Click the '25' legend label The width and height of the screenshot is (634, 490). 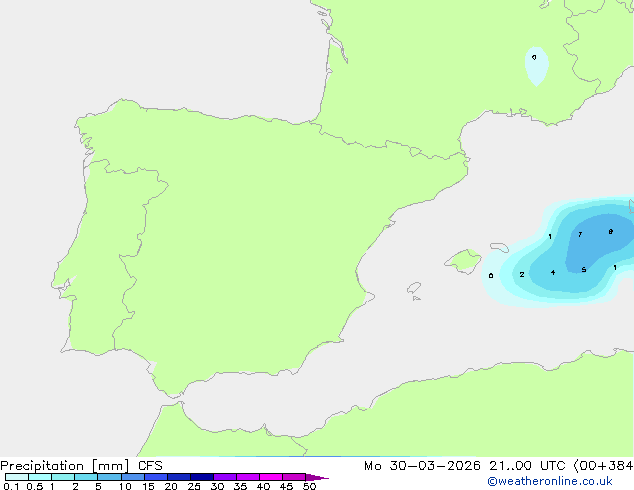click(194, 486)
